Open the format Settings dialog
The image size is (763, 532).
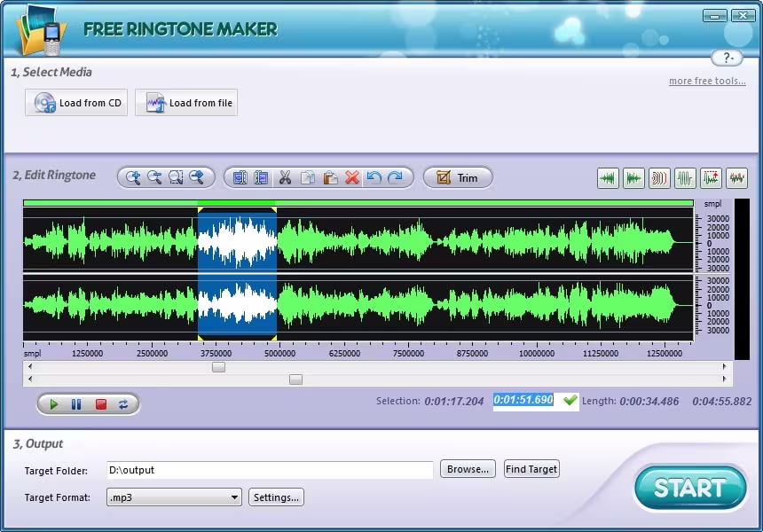coord(277,497)
